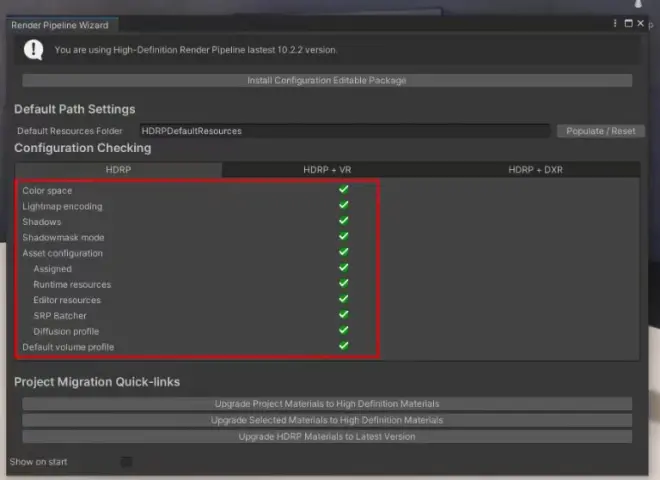The width and height of the screenshot is (660, 480).
Task: Click the Default volume profile check mark
Action: pyautogui.click(x=344, y=346)
